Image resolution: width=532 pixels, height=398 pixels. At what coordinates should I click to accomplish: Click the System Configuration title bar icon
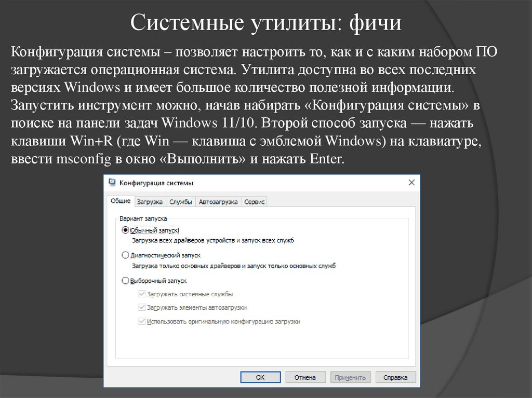pyautogui.click(x=112, y=182)
